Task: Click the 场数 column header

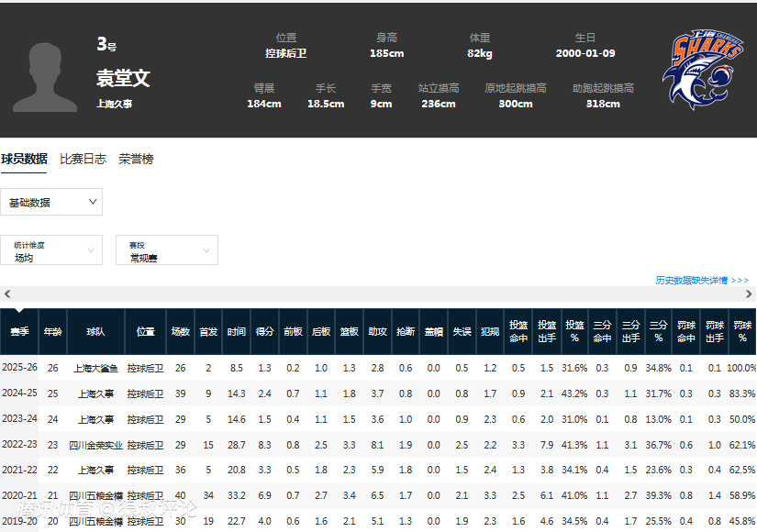Action: point(181,332)
